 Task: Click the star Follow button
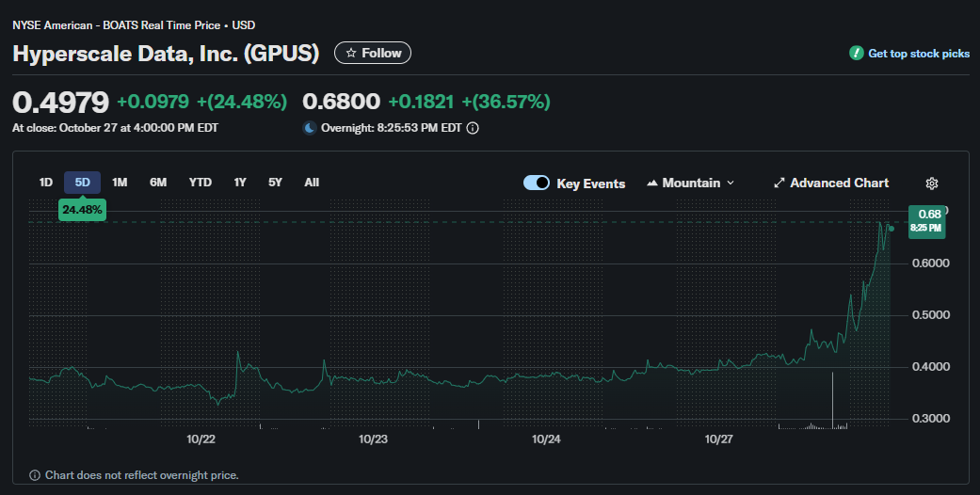373,53
